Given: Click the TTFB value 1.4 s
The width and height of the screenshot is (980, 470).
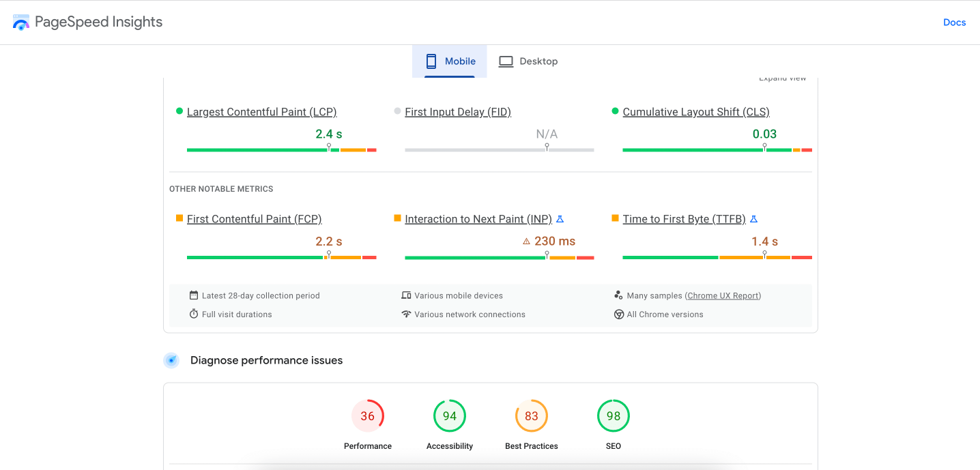Looking at the screenshot, I should pos(765,241).
